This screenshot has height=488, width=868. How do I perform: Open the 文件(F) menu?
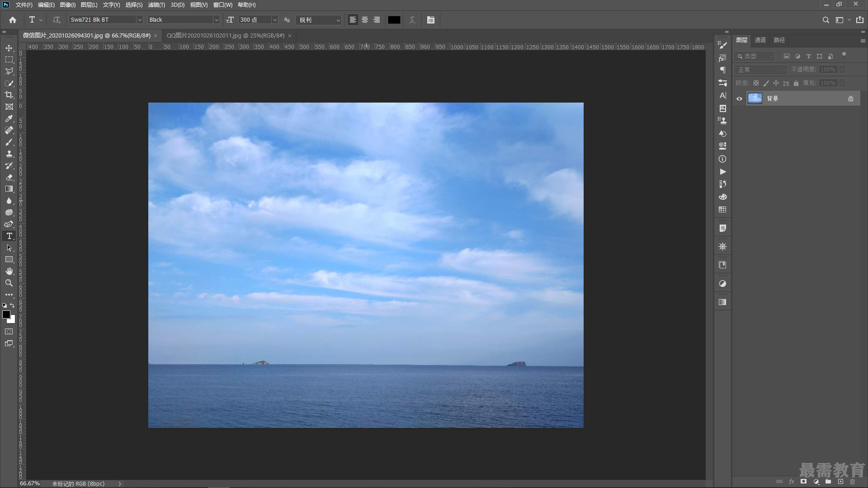(24, 5)
